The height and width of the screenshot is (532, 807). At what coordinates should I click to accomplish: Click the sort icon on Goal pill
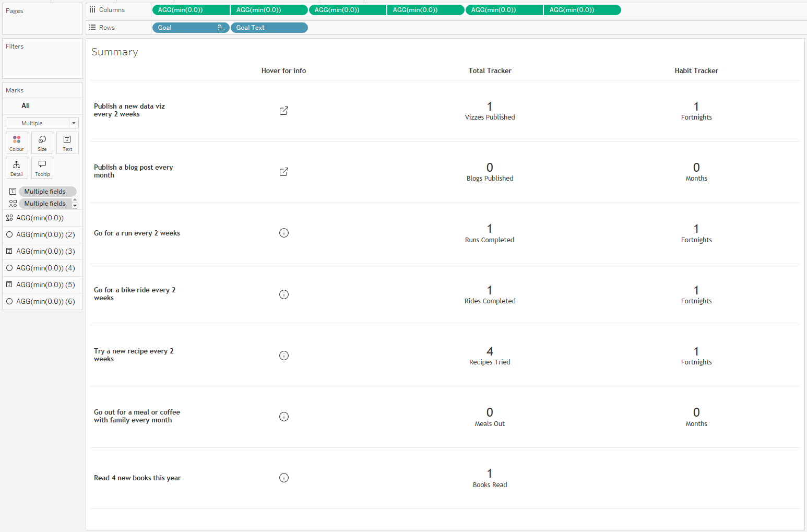click(x=221, y=28)
